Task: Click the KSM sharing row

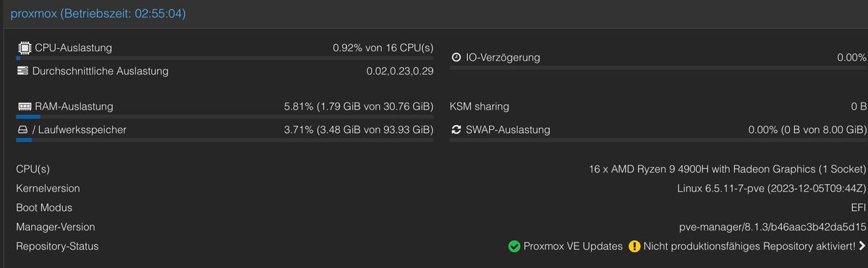Action: [658, 106]
